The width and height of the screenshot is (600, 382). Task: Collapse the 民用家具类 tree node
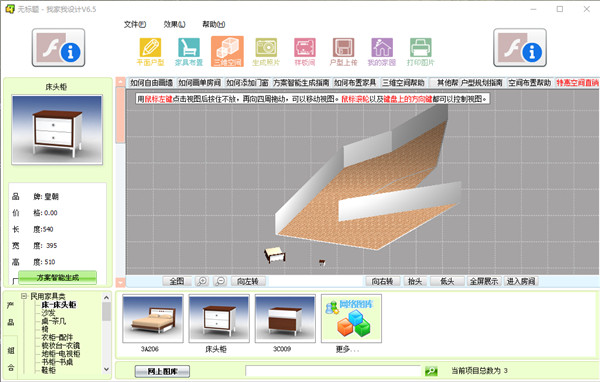point(24,296)
